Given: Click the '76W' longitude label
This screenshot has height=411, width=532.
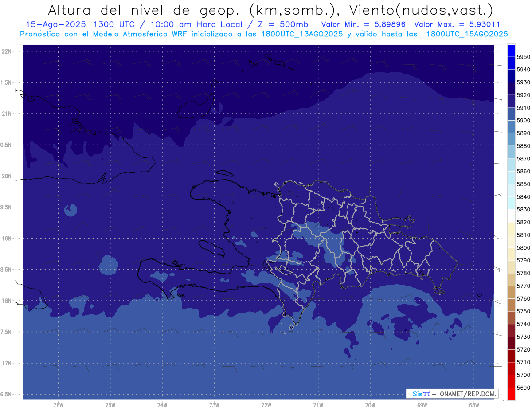Looking at the screenshot, I should point(58,405).
